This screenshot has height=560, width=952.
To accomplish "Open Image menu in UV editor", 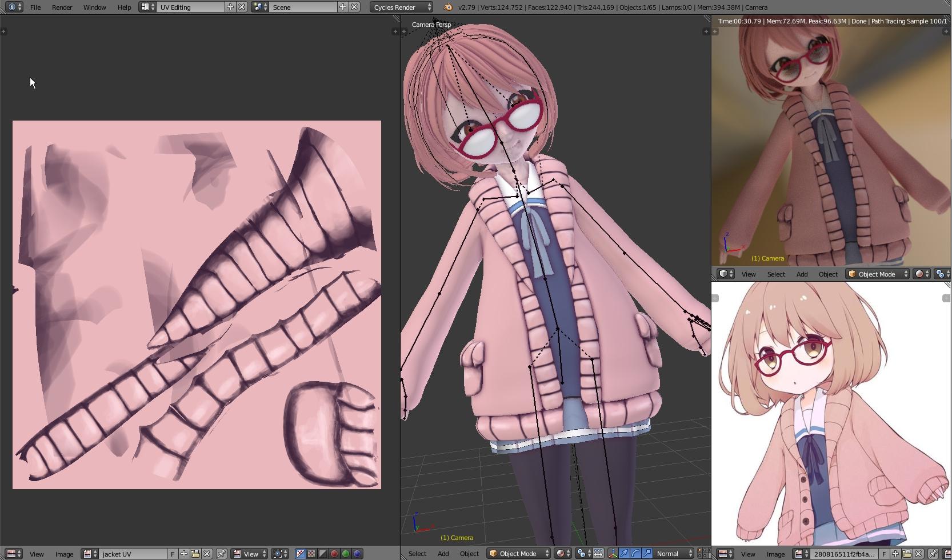I will (64, 554).
